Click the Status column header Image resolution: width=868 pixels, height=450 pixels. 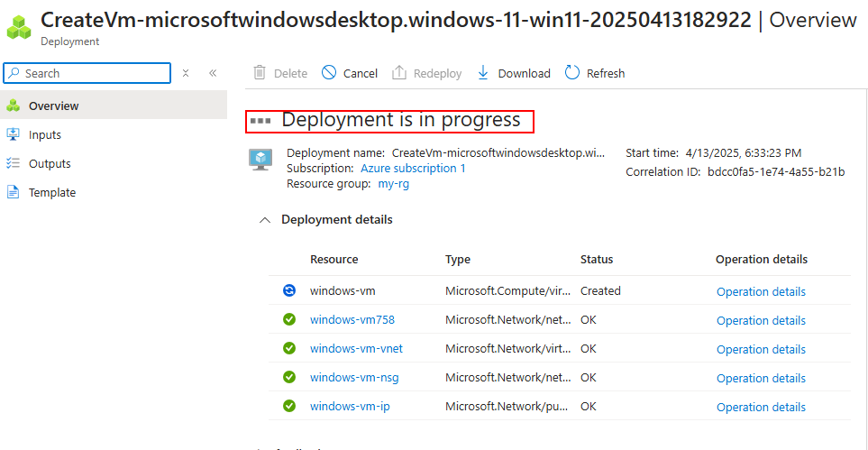(x=597, y=260)
